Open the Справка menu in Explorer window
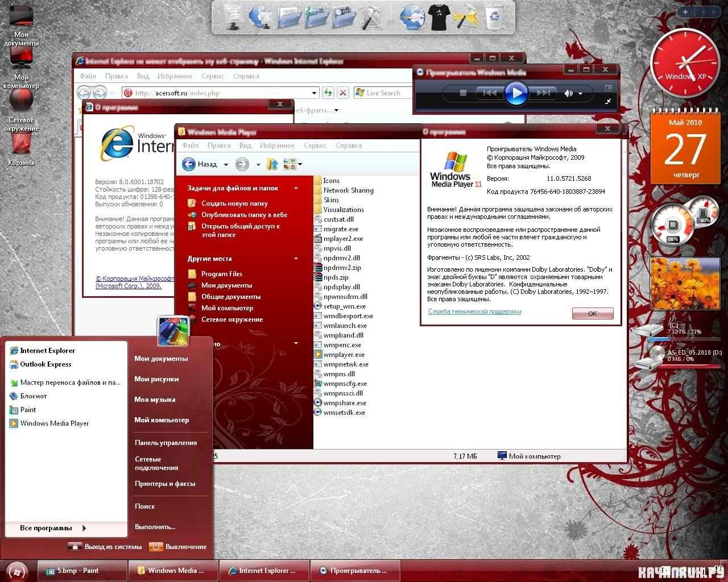 [349, 145]
